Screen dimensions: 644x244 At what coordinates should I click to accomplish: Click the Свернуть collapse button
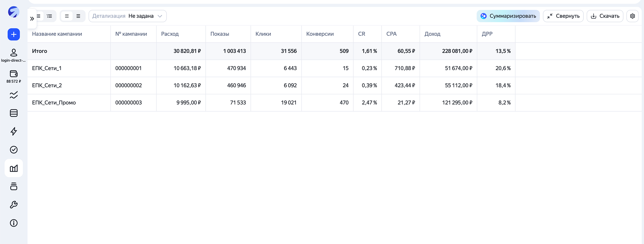click(563, 16)
